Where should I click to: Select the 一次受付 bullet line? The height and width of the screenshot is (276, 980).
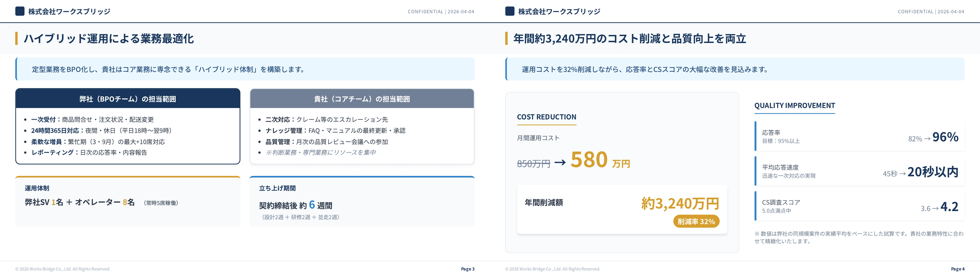[x=92, y=120]
